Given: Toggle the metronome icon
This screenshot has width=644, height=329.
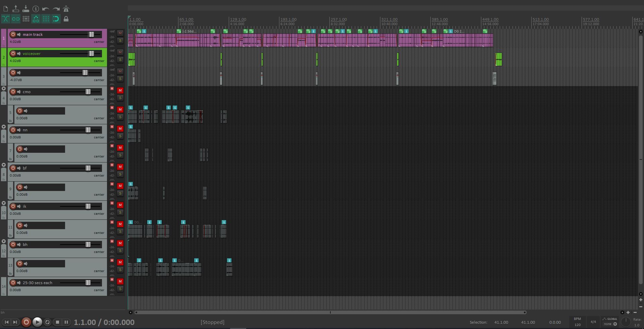Looking at the screenshot, I should [x=66, y=9].
